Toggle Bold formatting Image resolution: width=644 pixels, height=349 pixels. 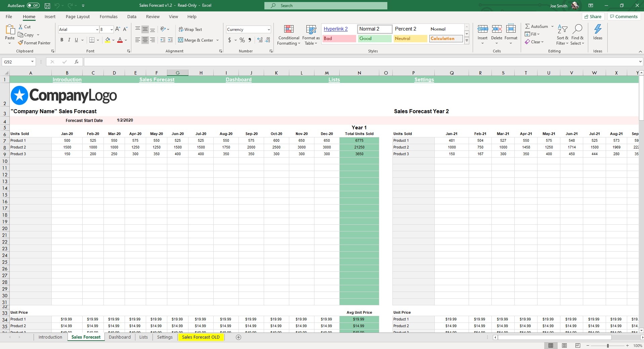pos(62,40)
